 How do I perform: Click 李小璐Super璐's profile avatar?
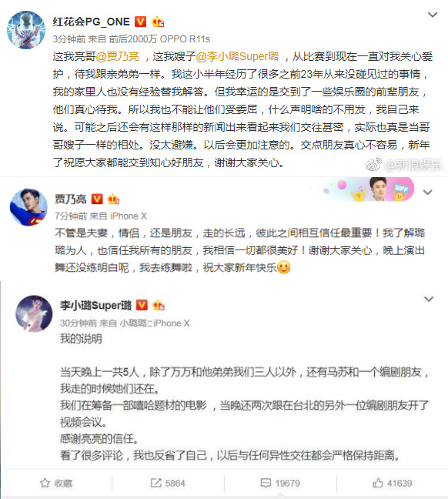[x=34, y=313]
